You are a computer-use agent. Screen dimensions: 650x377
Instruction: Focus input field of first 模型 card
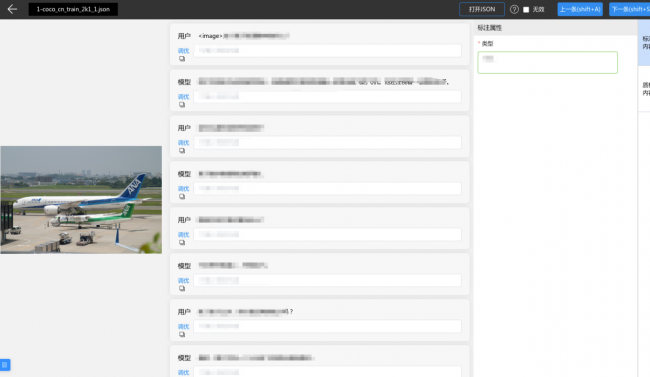tap(327, 97)
